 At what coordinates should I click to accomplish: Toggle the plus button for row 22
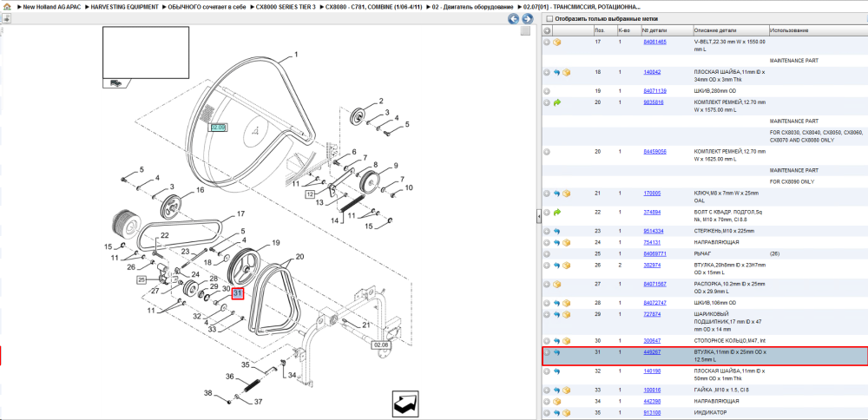546,212
